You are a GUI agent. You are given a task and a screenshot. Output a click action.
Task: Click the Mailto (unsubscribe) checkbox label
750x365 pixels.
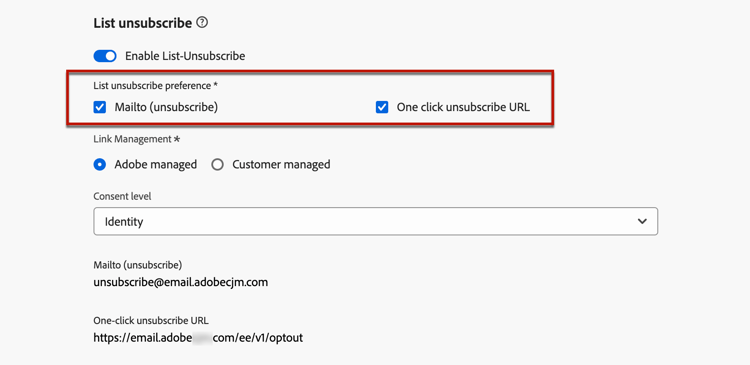click(166, 108)
